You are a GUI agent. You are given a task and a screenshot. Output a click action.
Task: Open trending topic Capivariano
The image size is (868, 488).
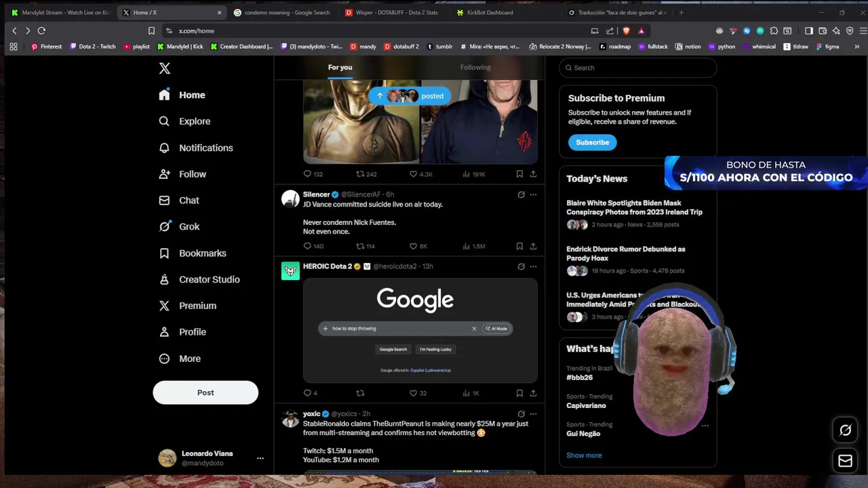click(586, 405)
